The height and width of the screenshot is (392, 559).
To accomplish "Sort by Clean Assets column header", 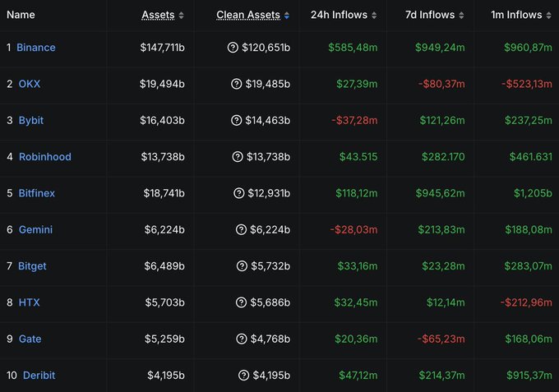I will pos(252,15).
